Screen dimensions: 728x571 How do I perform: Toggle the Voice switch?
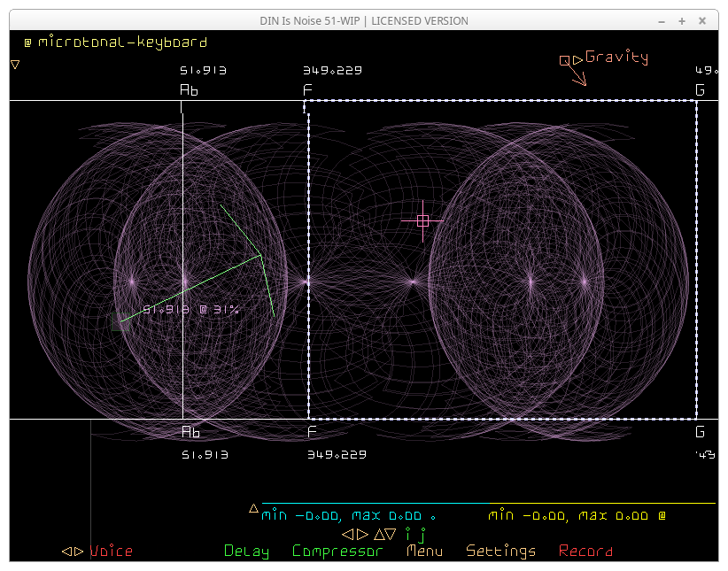[x=111, y=552]
